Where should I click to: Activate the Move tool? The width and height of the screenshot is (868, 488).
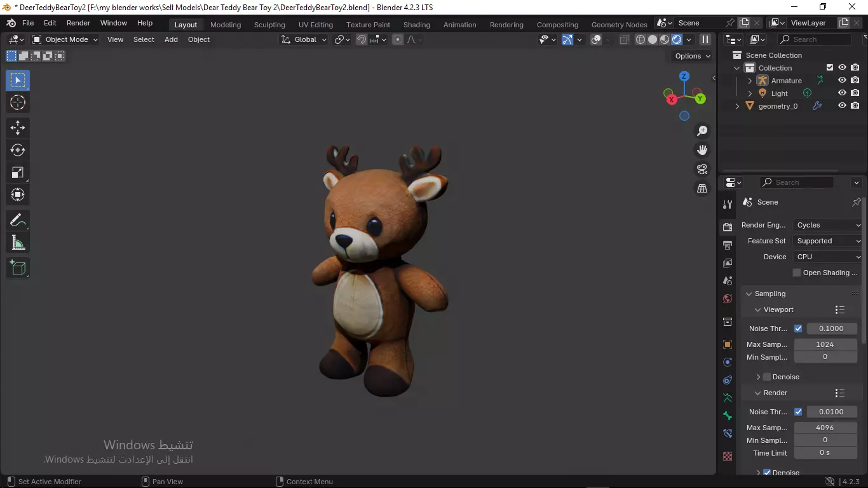(x=18, y=128)
